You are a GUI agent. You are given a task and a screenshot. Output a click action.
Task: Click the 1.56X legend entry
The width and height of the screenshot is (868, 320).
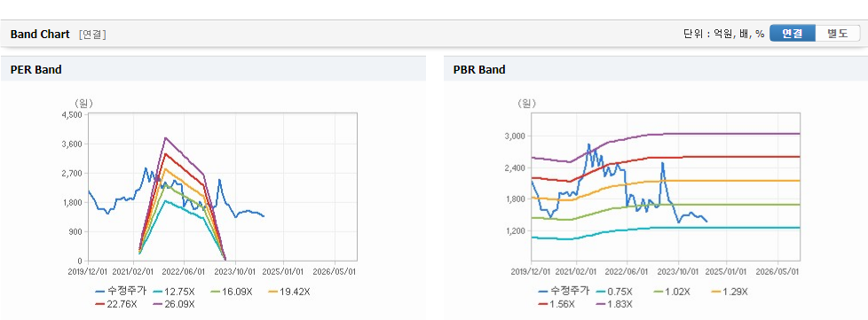pyautogui.click(x=556, y=304)
